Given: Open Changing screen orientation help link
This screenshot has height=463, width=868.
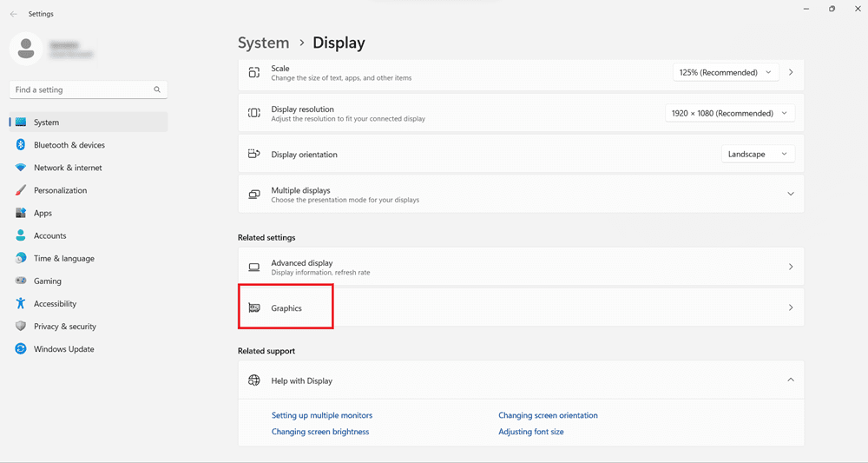Looking at the screenshot, I should [548, 415].
